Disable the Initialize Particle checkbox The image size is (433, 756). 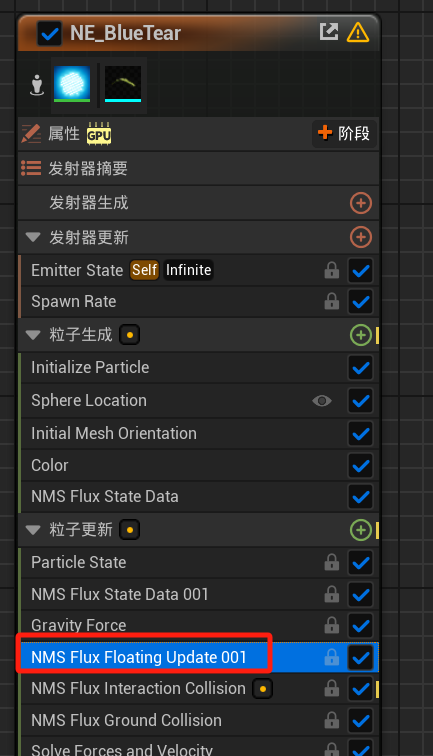pyautogui.click(x=361, y=368)
